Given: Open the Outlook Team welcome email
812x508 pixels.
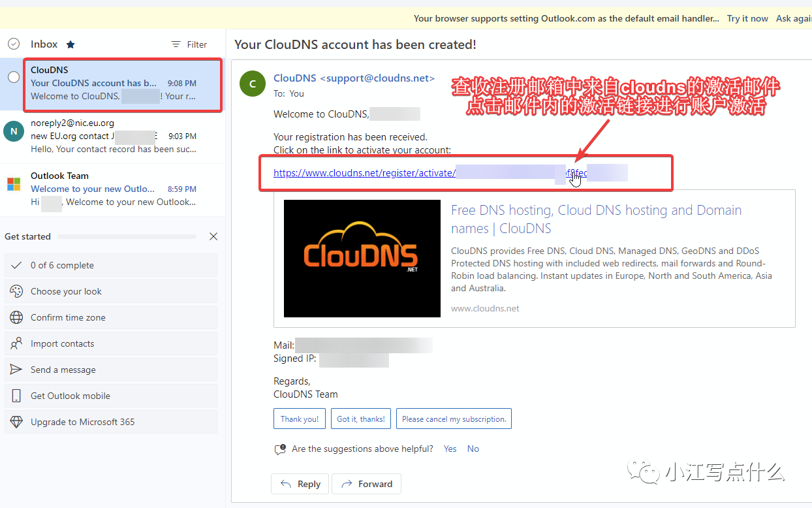Looking at the screenshot, I should [x=112, y=189].
